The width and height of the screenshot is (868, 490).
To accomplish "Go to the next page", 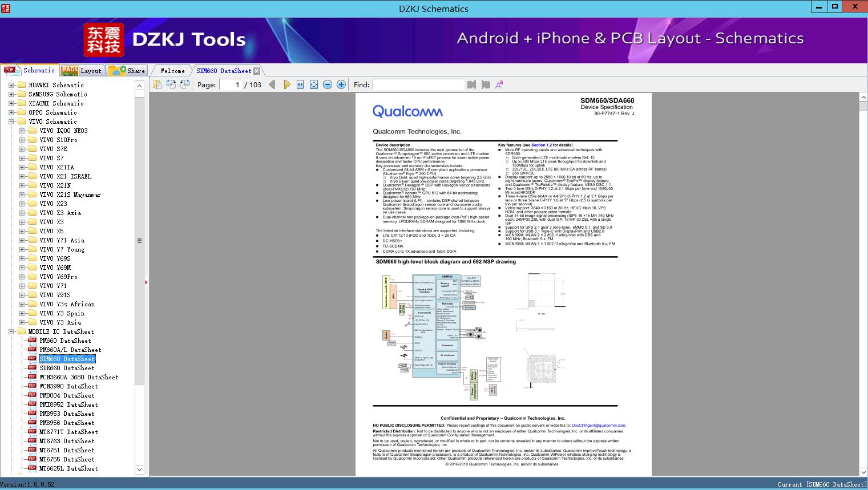I will (286, 84).
